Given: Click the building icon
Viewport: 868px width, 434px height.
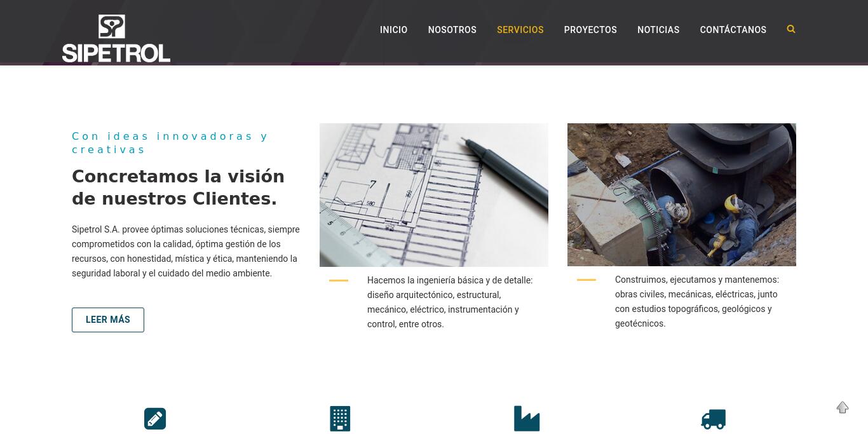Looking at the screenshot, I should 340,419.
